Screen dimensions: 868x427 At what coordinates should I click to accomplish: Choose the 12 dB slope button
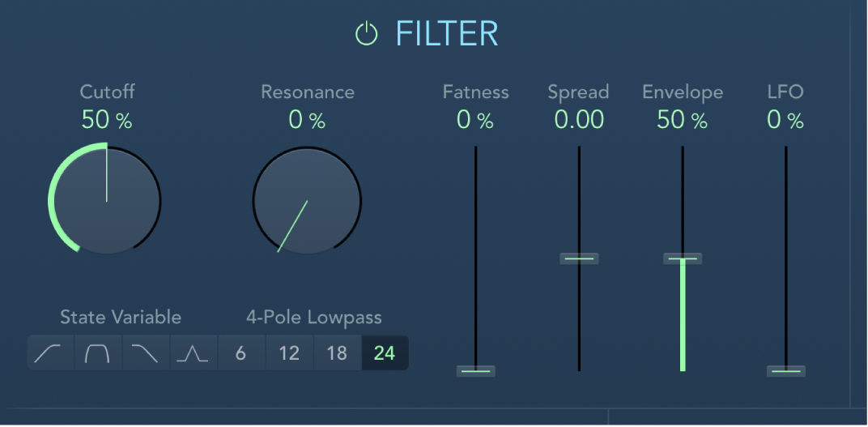point(289,353)
